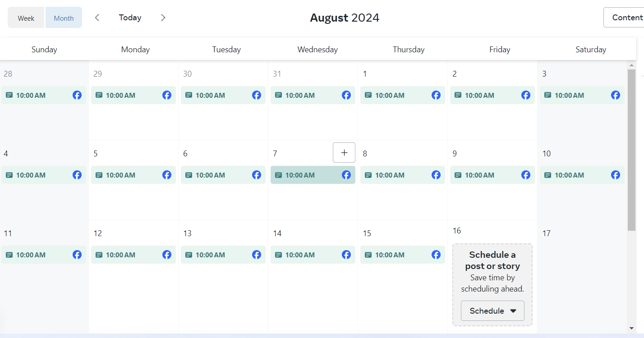Click the post type icon on August 5
644x338 pixels.
click(x=99, y=175)
